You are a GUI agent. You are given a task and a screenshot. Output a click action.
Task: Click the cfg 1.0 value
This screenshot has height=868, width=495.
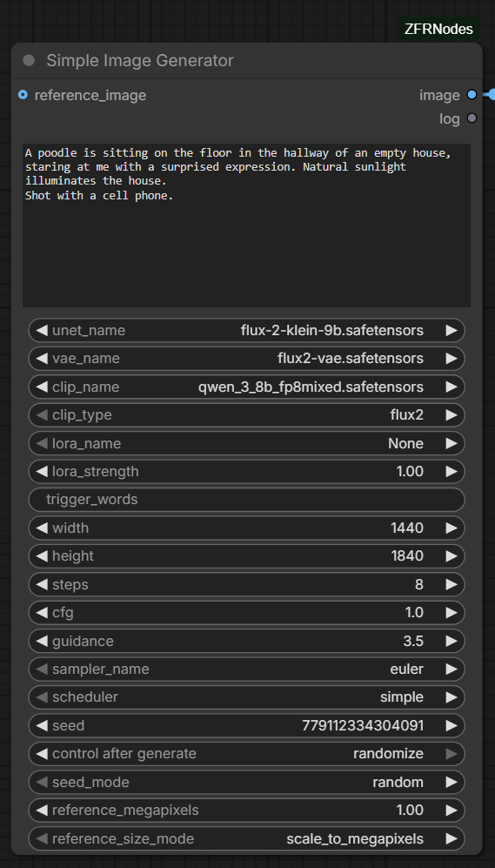click(x=414, y=613)
